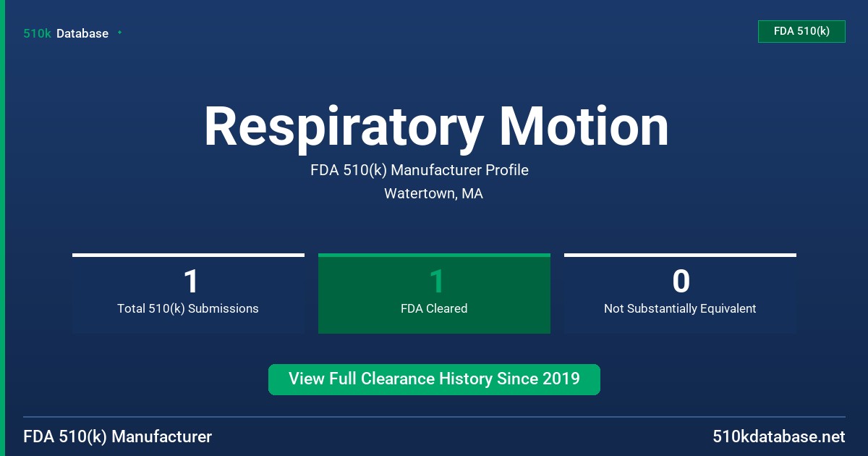The image size is (868, 456).
Task: Click the Respiratory Motion heading
Action: (x=436, y=127)
